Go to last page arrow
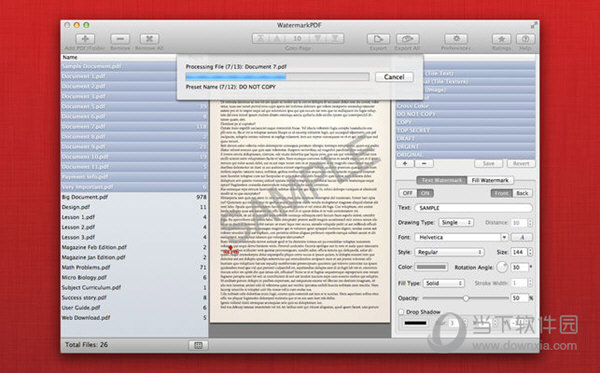 click(x=335, y=38)
